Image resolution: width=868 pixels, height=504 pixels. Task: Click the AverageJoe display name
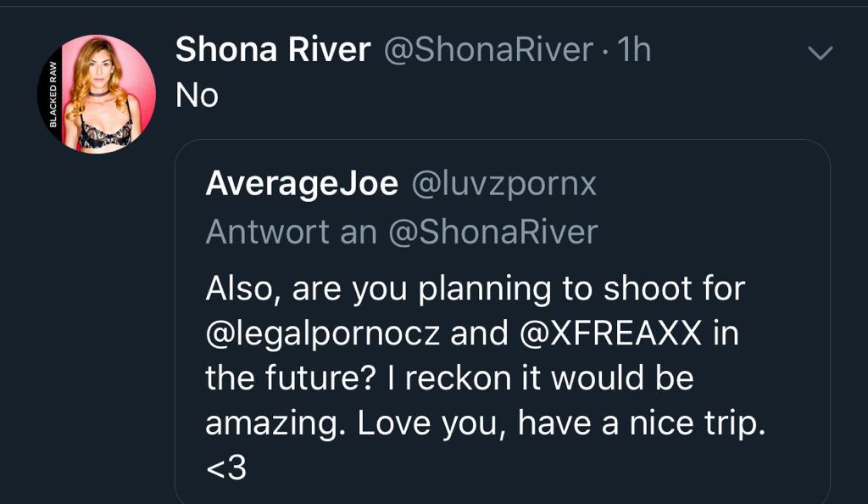(x=302, y=184)
